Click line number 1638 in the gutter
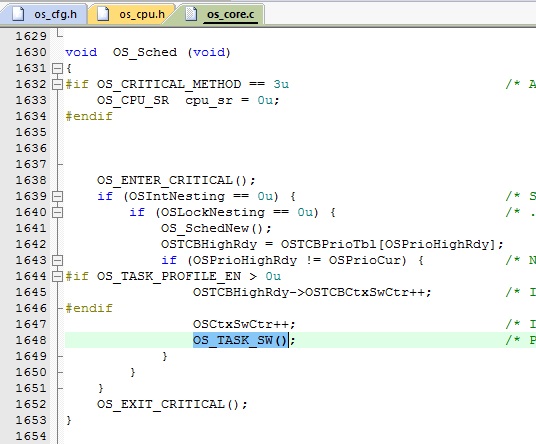Viewport: 536px width, 444px height. tap(31, 180)
